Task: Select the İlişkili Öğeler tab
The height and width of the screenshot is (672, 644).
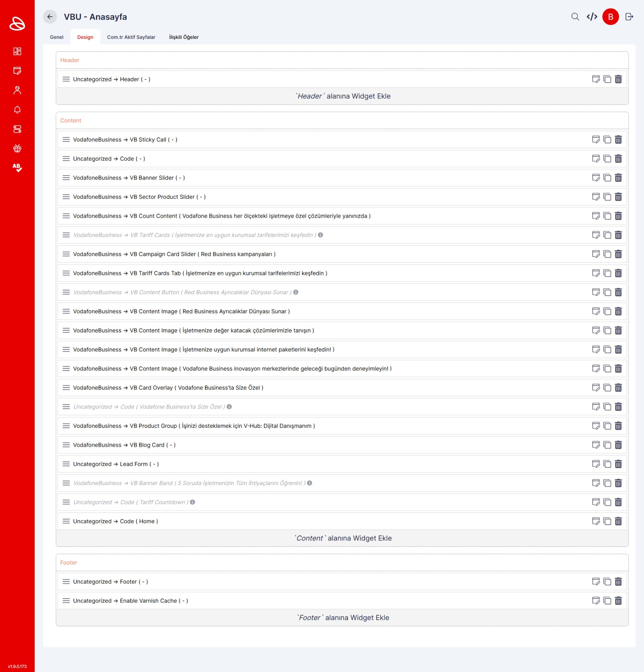Action: click(184, 37)
